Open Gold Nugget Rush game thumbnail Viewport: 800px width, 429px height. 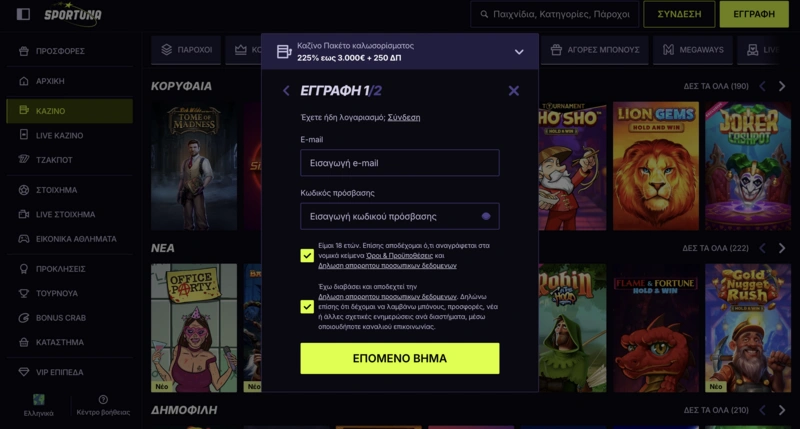(x=748, y=328)
